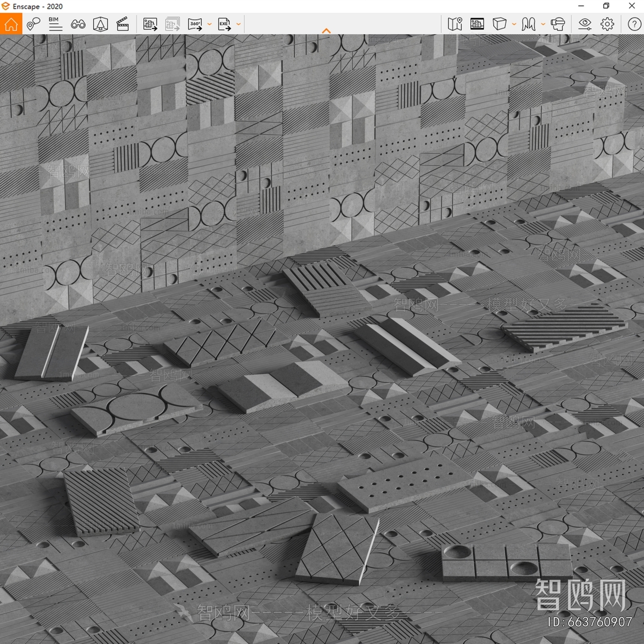This screenshot has width=644, height=644.
Task: Render a 360 Mono Panorama
Action: tap(195, 24)
